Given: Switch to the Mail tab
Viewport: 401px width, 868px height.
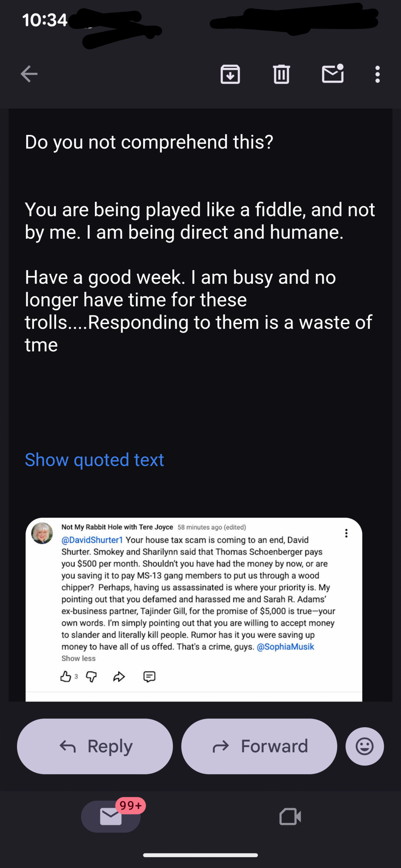Looking at the screenshot, I should coord(111,816).
